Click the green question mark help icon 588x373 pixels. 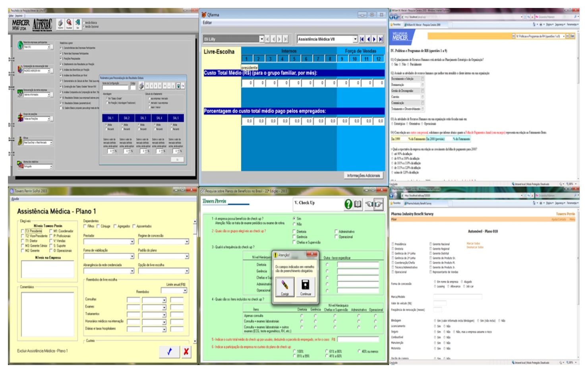point(348,204)
